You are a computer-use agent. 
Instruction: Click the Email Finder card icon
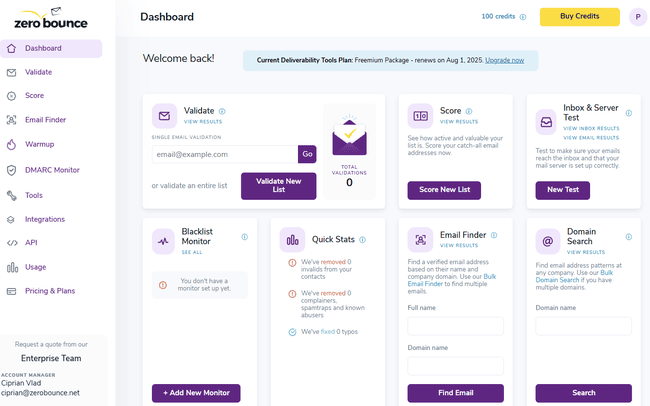point(421,240)
